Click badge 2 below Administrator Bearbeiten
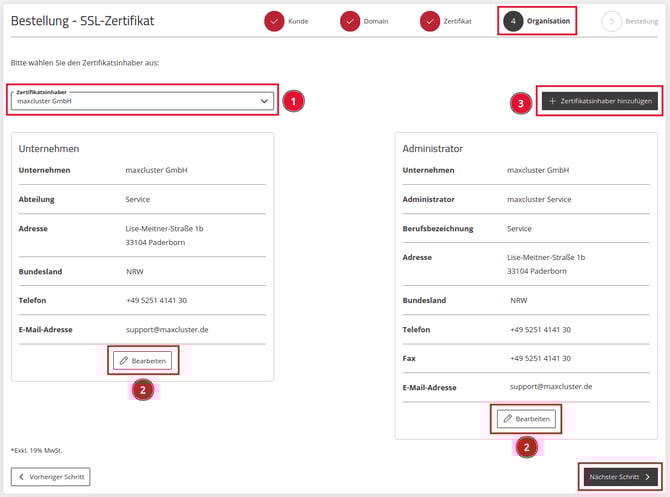Viewport: 670px width, 497px height. point(526,448)
